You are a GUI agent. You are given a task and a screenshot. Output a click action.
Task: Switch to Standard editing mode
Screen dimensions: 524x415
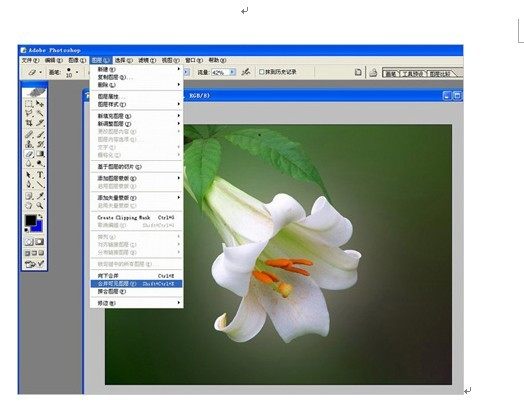(29, 242)
